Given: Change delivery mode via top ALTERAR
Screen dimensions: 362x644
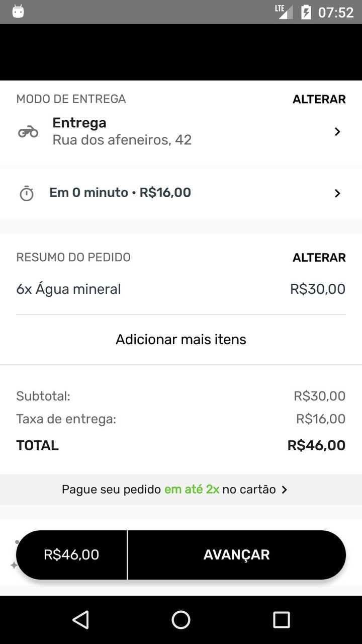Looking at the screenshot, I should click(319, 99).
